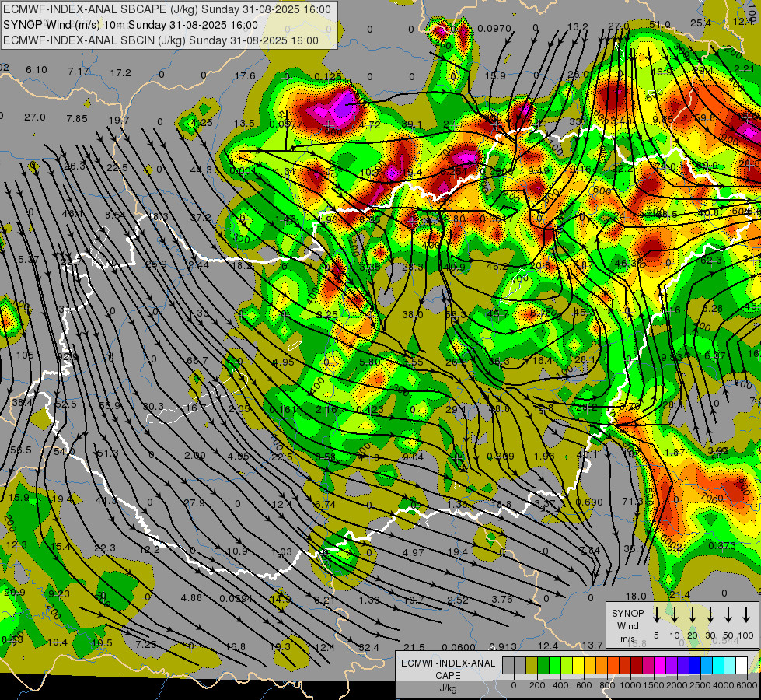Click the map value 9.23
The width and height of the screenshot is (761, 700).
point(59,593)
